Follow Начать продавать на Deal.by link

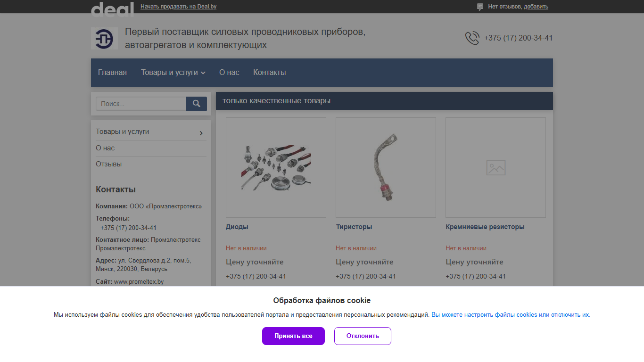pyautogui.click(x=179, y=7)
